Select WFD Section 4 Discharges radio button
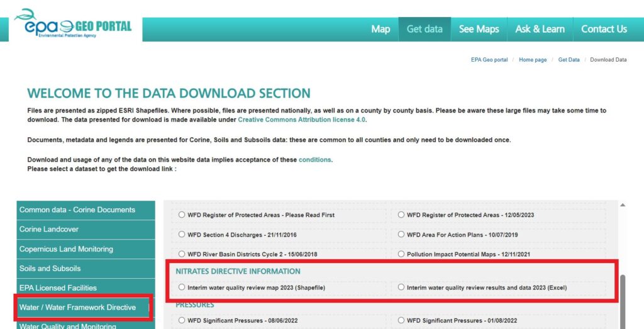This screenshot has height=329, width=644. point(182,235)
